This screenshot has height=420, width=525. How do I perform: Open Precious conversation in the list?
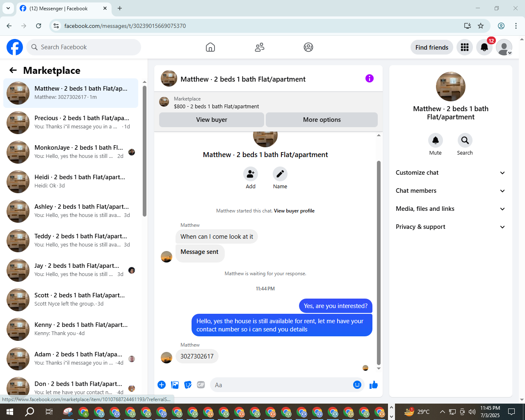[x=71, y=123]
